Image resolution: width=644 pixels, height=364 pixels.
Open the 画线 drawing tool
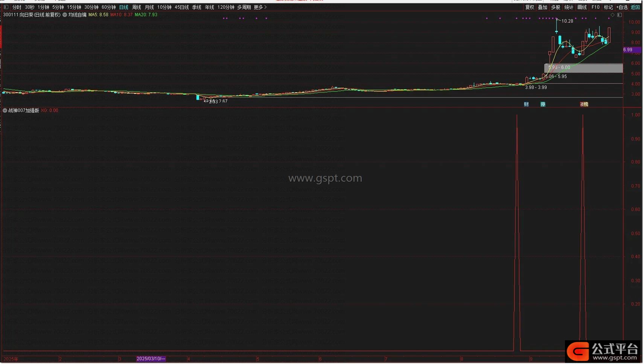pyautogui.click(x=582, y=7)
